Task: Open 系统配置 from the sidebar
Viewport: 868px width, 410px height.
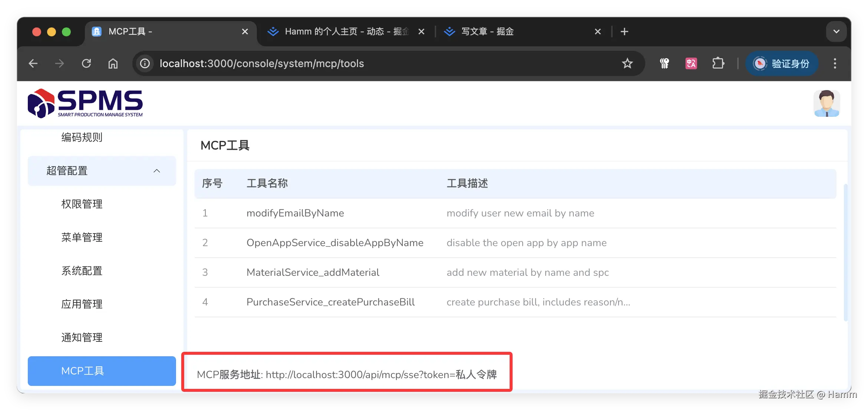Action: [82, 271]
